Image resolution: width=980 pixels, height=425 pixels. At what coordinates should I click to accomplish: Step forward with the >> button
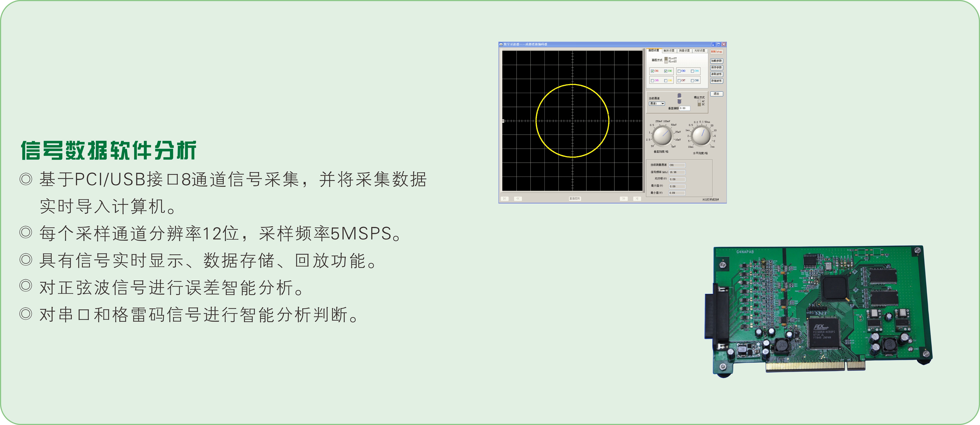pos(624,198)
